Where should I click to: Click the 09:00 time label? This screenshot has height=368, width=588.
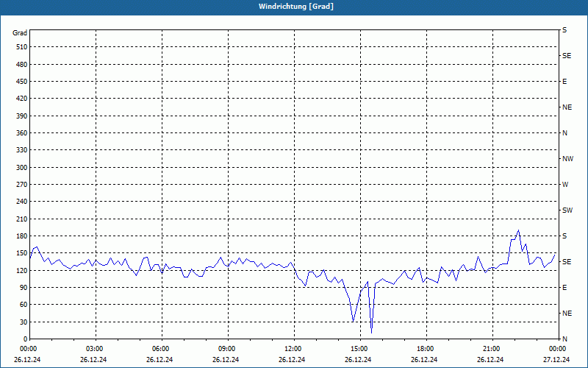(x=228, y=349)
